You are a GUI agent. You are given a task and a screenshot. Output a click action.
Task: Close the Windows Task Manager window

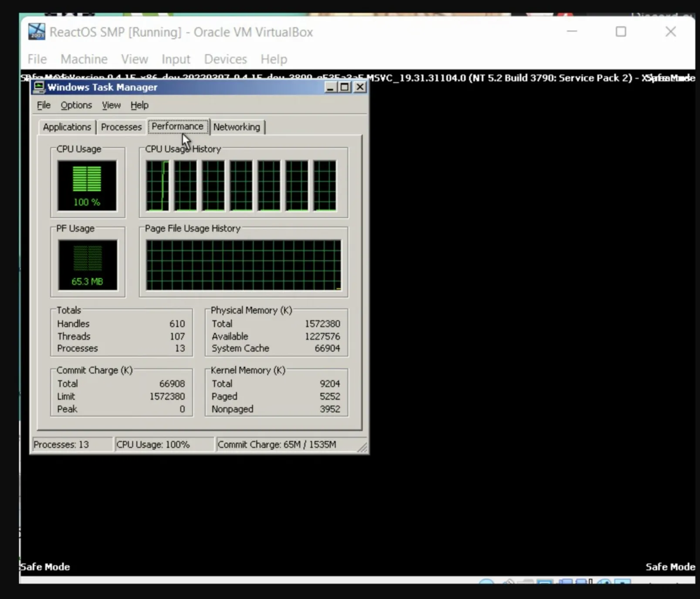coord(360,87)
